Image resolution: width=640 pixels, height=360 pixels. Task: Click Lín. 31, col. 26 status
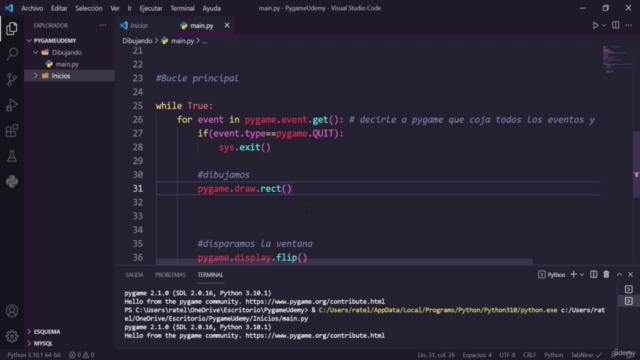[436, 355]
